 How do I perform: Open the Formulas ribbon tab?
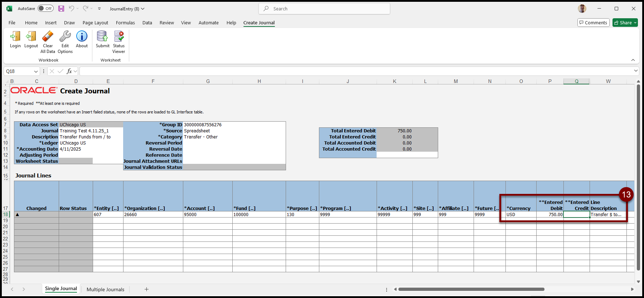[x=125, y=23]
